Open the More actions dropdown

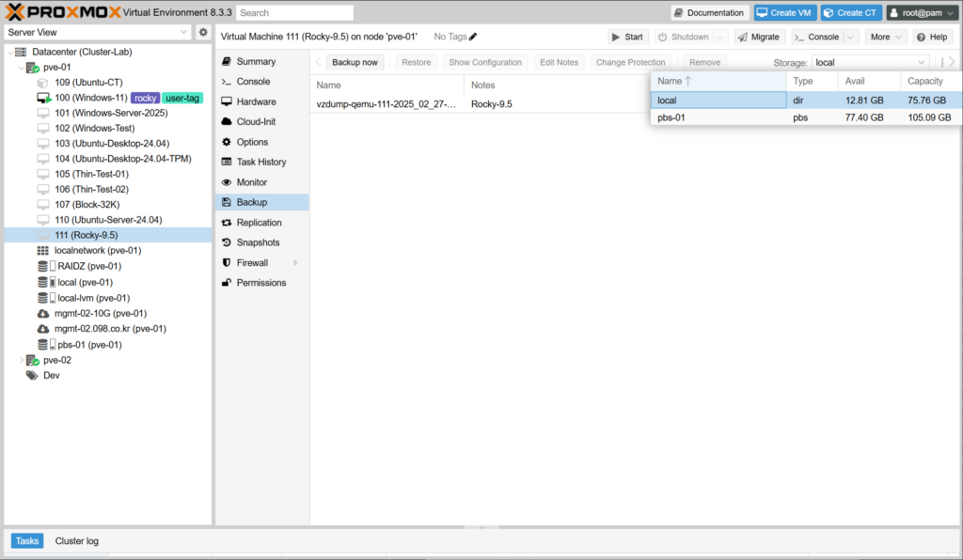886,37
